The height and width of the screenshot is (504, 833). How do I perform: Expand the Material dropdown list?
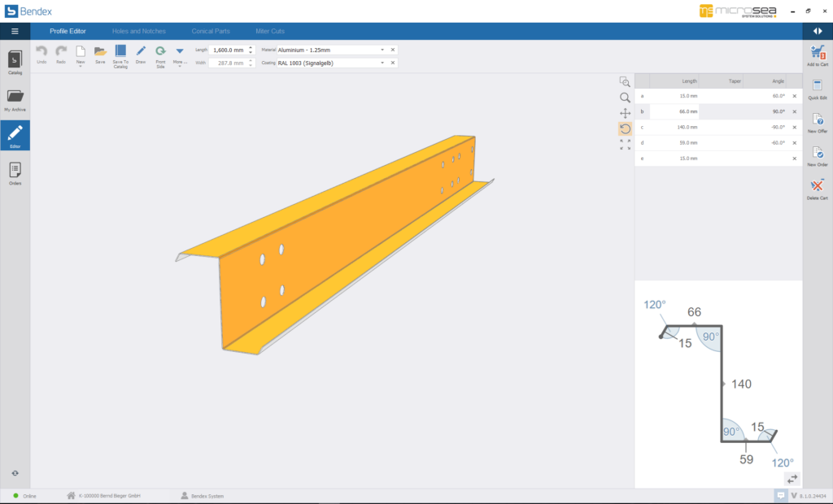(382, 50)
